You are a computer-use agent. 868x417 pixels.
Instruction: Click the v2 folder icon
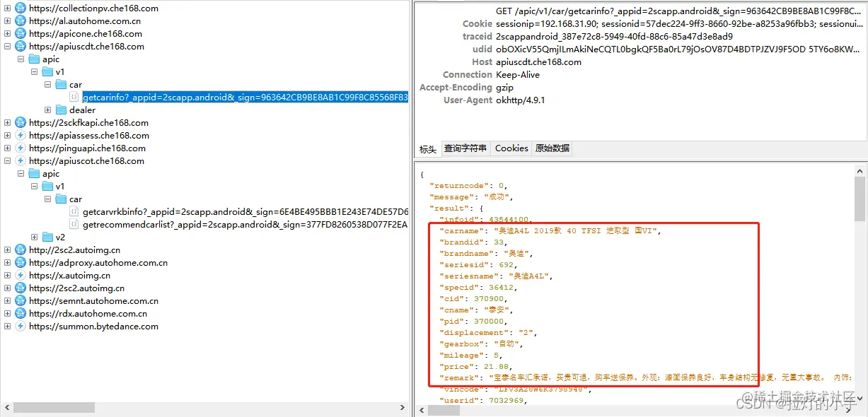48,237
